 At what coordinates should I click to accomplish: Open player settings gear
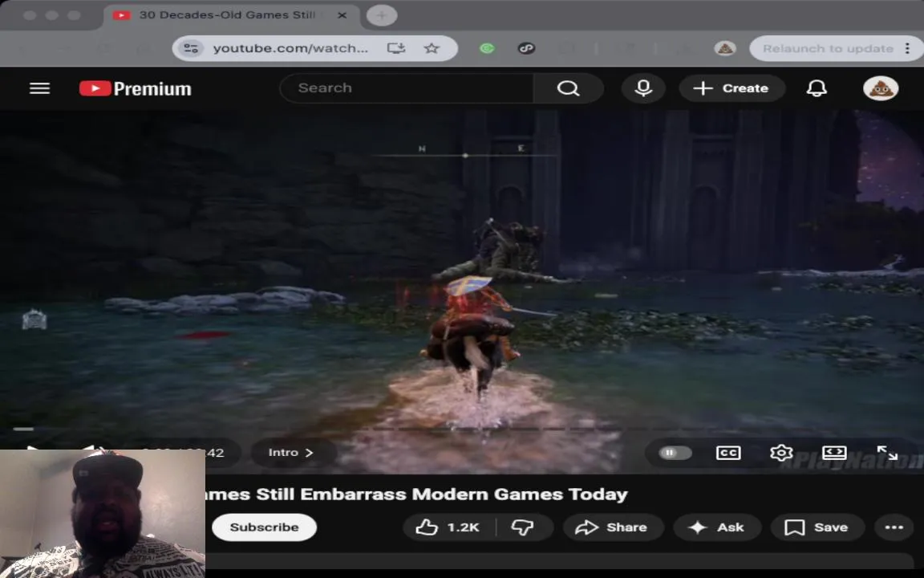(x=780, y=453)
